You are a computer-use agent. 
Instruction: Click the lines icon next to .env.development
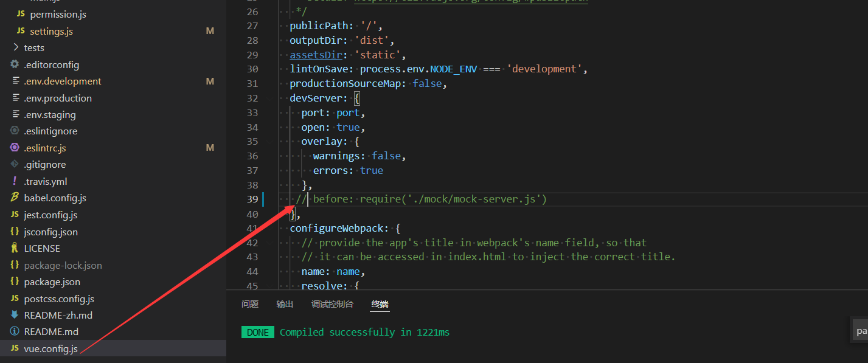15,81
